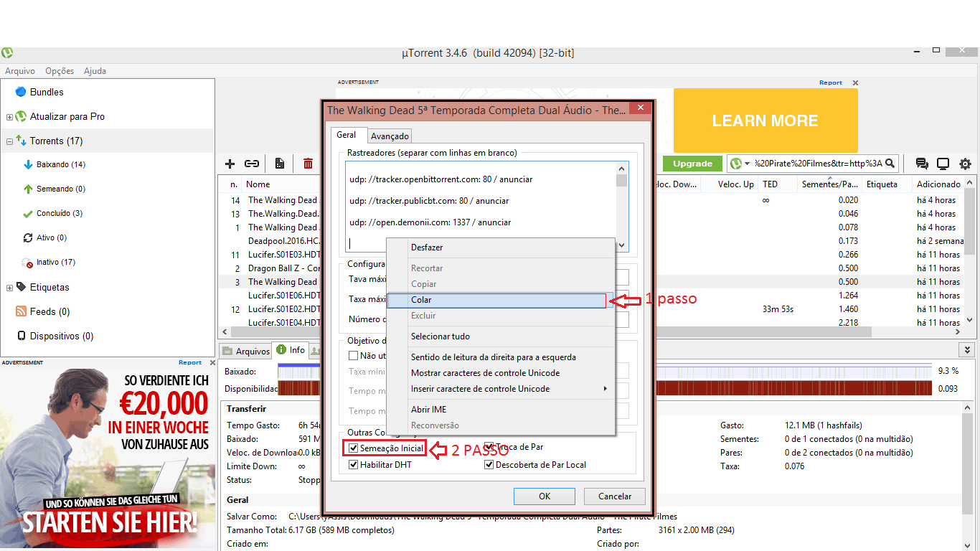Open Preferences via the gear icon
Image resolution: width=980 pixels, height=551 pixels.
pyautogui.click(x=965, y=164)
